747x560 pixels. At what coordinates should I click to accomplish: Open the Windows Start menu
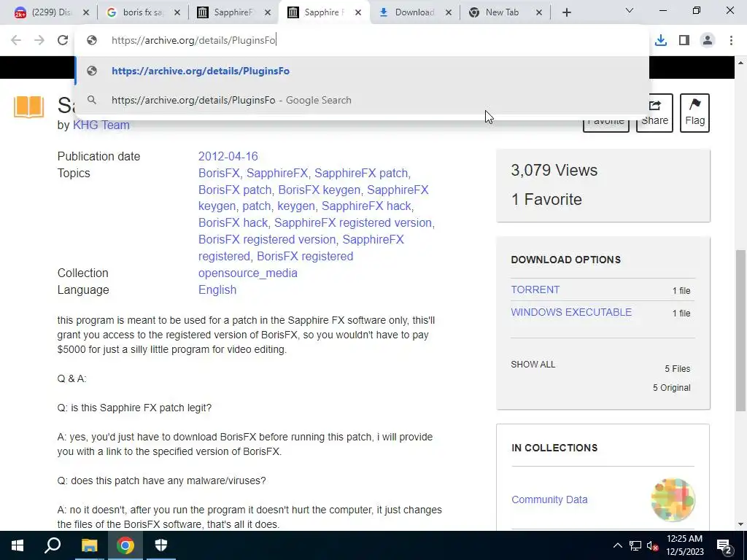(18, 545)
